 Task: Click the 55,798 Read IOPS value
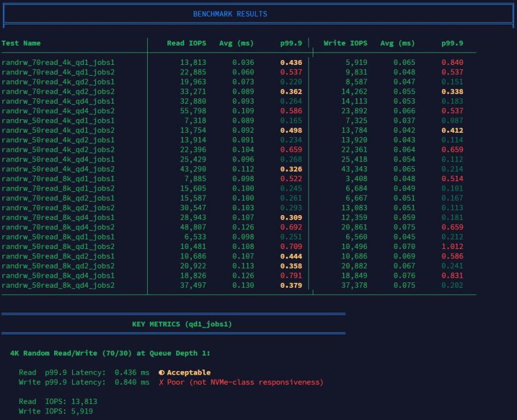tap(192, 110)
